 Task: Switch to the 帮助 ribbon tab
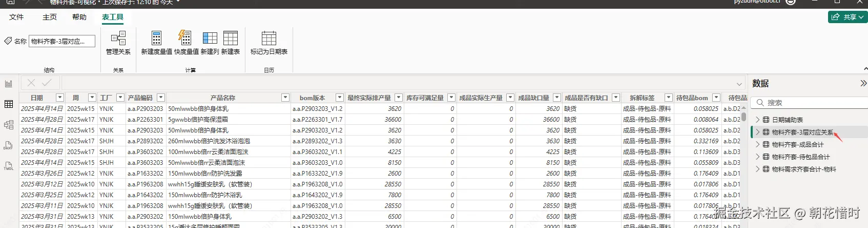tap(79, 17)
